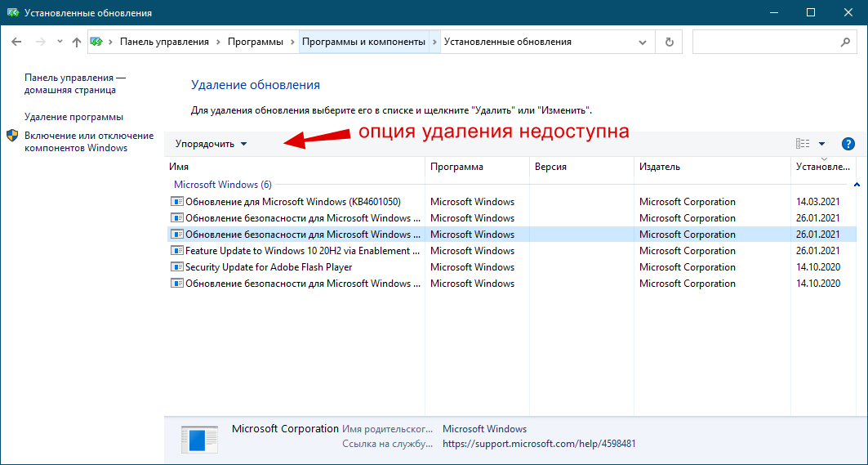Screen dimensions: 868x465
Task: Click the icon of the KB4601050 update
Action: coord(176,202)
